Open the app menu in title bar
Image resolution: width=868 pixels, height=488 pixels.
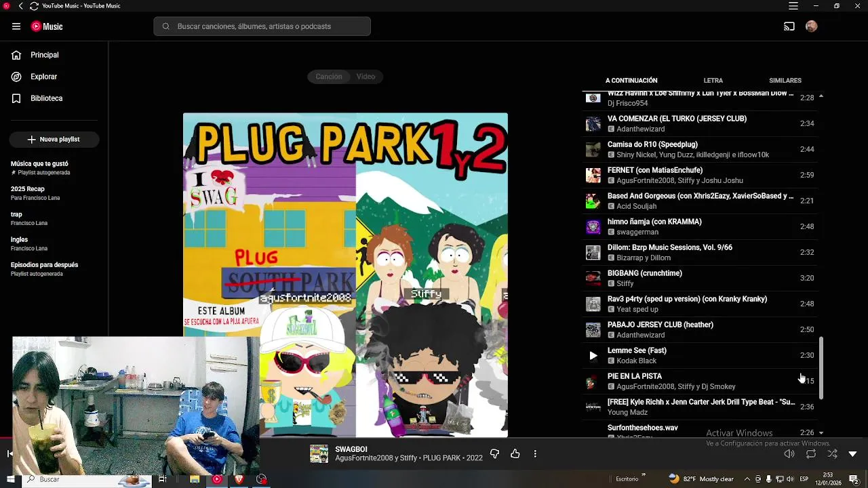793,6
